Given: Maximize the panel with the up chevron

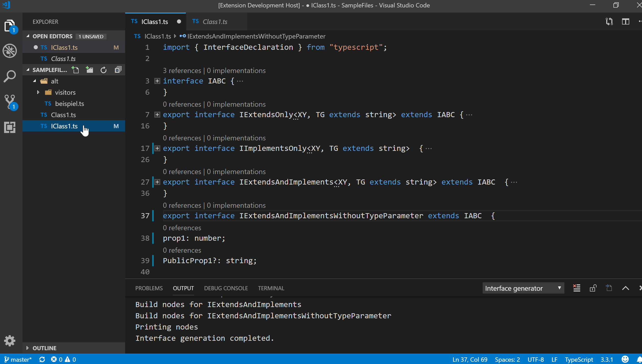Looking at the screenshot, I should pyautogui.click(x=625, y=288).
